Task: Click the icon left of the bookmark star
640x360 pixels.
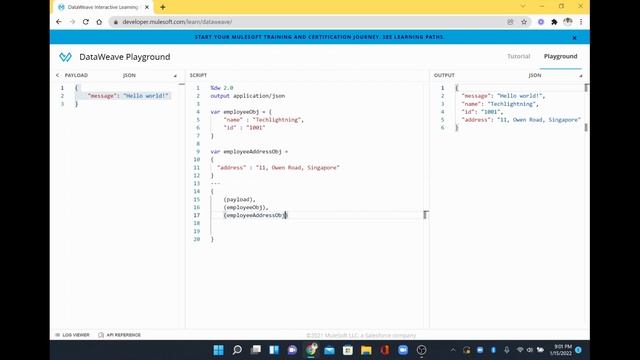Action: pos(510,22)
